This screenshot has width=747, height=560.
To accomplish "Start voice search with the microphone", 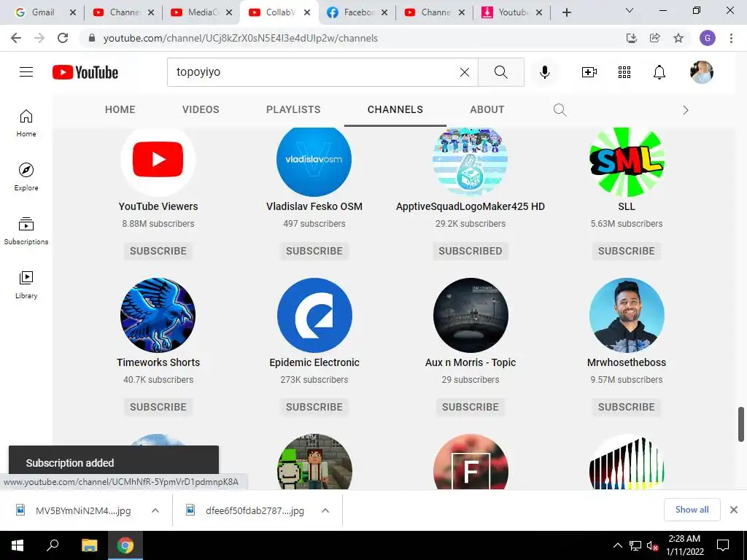I will 544,72.
